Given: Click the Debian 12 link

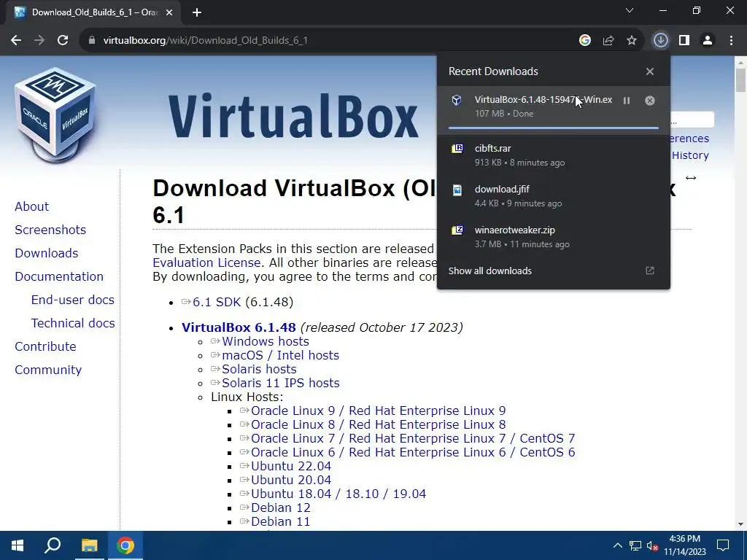Looking at the screenshot, I should [x=281, y=507].
